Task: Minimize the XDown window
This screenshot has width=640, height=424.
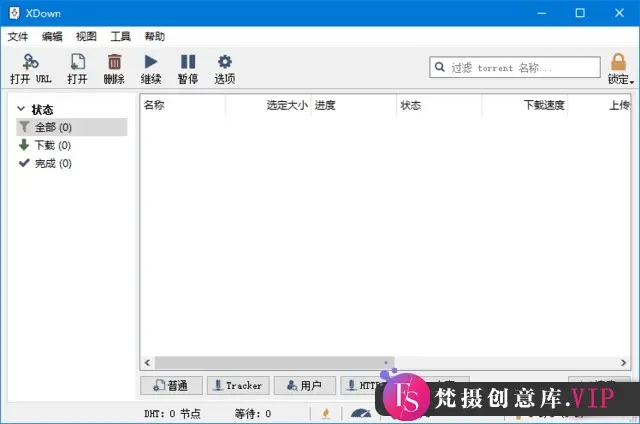Action: (x=541, y=13)
